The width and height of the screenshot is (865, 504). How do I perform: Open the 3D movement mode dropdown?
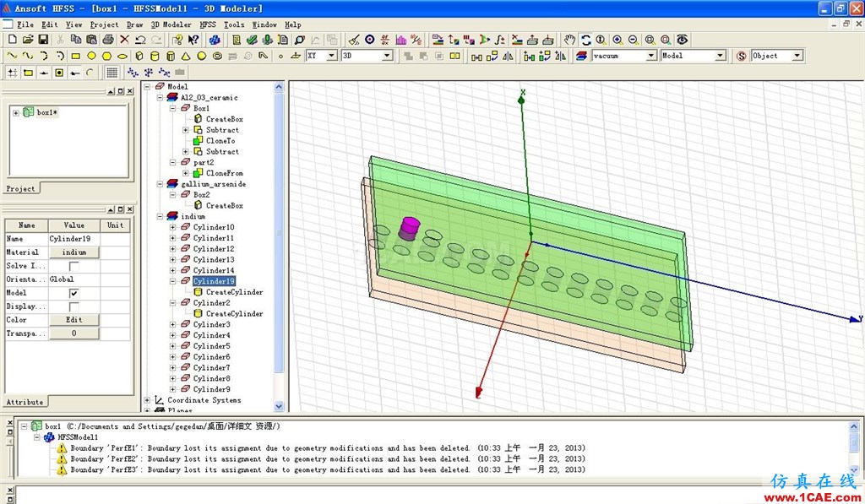click(387, 56)
